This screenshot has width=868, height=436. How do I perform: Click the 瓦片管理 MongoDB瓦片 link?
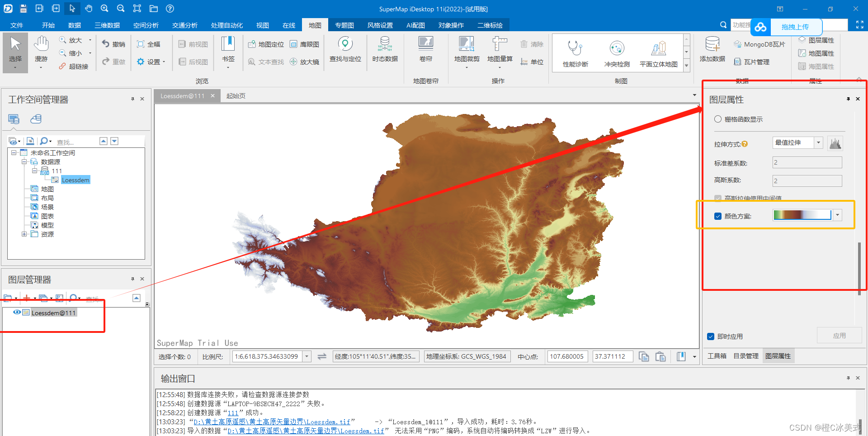click(x=759, y=44)
